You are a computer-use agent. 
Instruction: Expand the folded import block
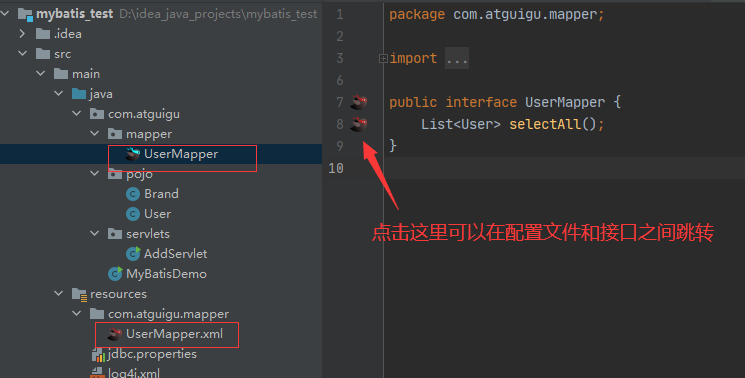(x=383, y=58)
